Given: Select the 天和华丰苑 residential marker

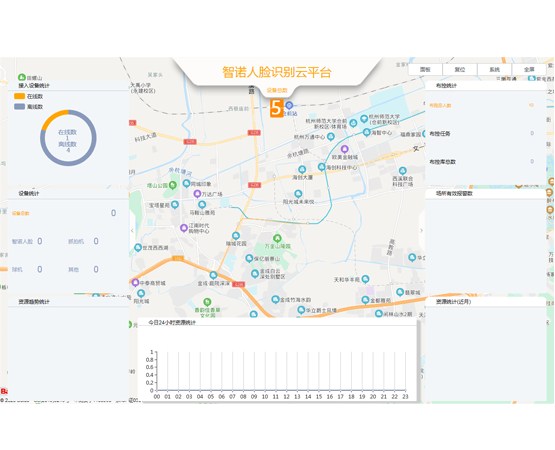Looking at the screenshot, I should 366,279.
